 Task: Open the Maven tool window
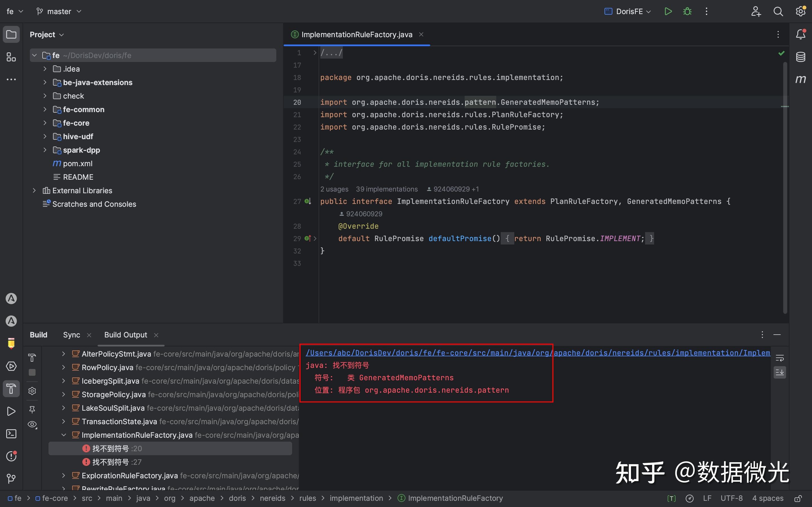click(801, 79)
